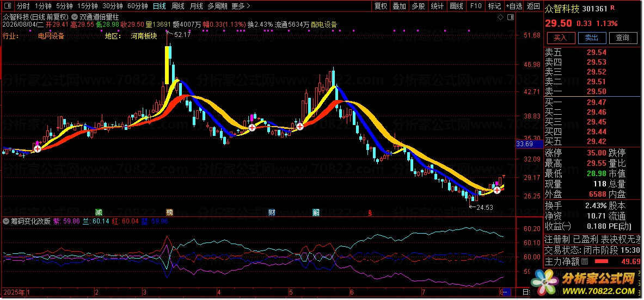The height and width of the screenshot is (300, 644).
Task: Click the 主力净额 49.69 value
Action: point(630,261)
